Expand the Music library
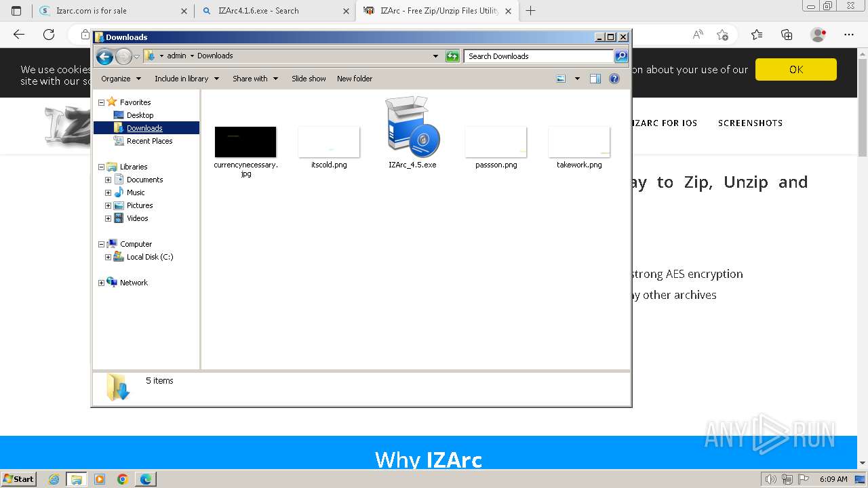Image resolution: width=868 pixels, height=488 pixels. click(108, 192)
